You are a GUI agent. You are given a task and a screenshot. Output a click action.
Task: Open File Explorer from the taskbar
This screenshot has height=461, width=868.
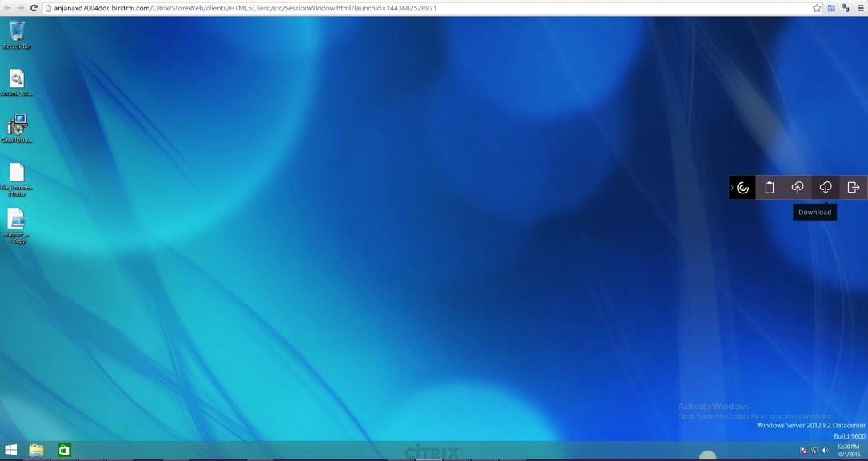[37, 451]
